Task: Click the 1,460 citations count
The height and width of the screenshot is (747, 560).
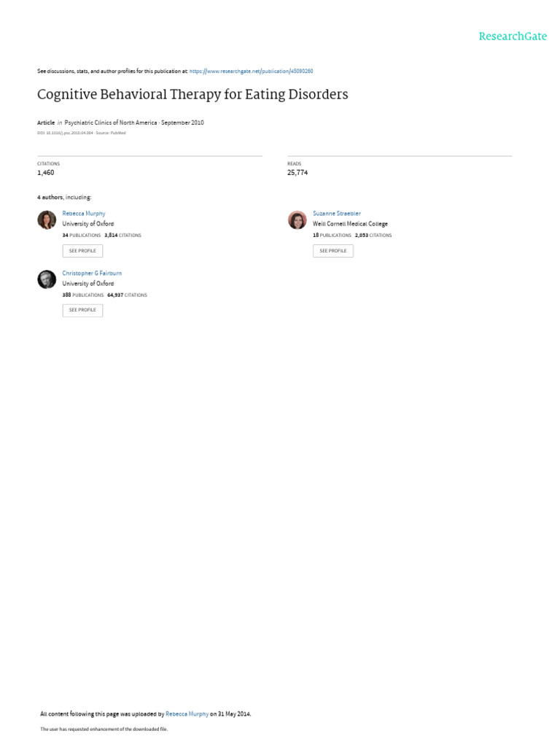Action: point(46,173)
